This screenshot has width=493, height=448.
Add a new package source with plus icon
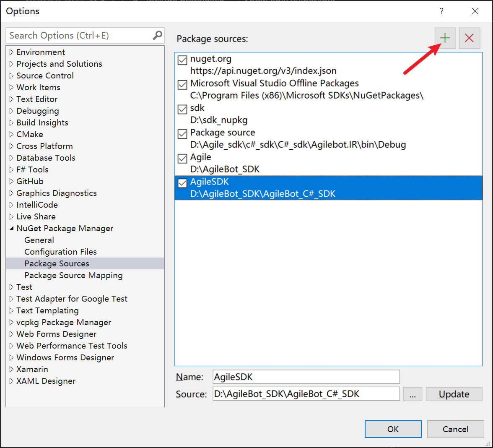coord(445,38)
